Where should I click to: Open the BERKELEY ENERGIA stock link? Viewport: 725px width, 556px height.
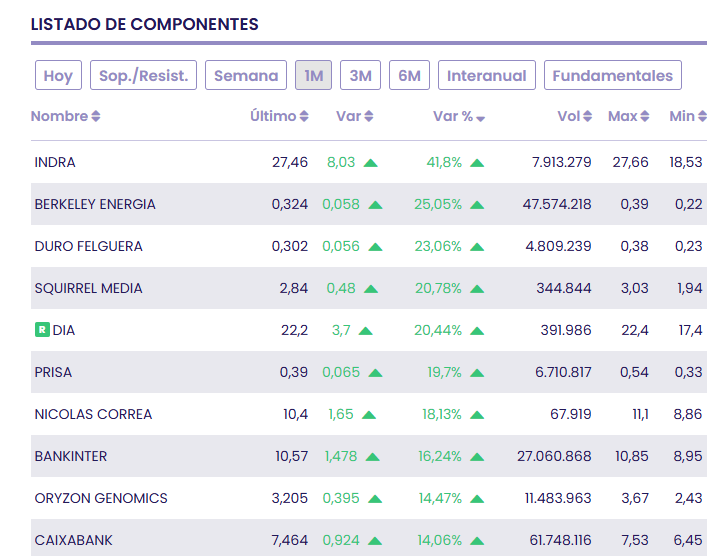[95, 204]
